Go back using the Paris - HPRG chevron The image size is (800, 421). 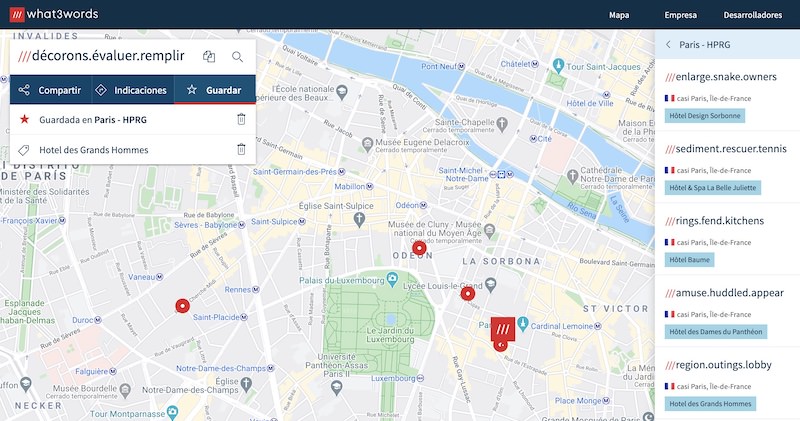[x=668, y=44]
